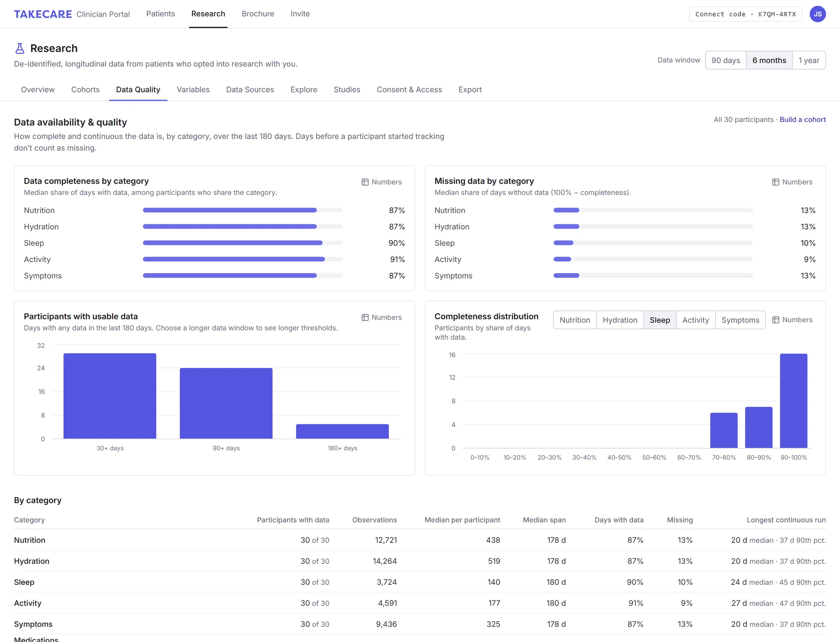Open the Patients nav item
This screenshot has width=840, height=642.
160,14
